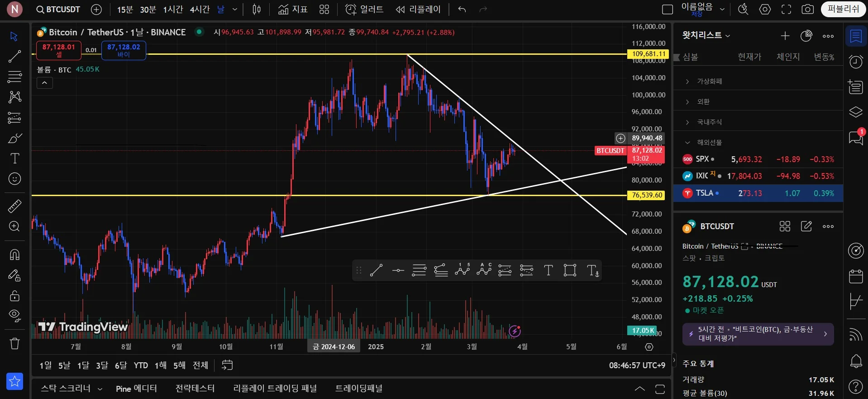Select the 1일 date range
868x399 pixels.
46,365
